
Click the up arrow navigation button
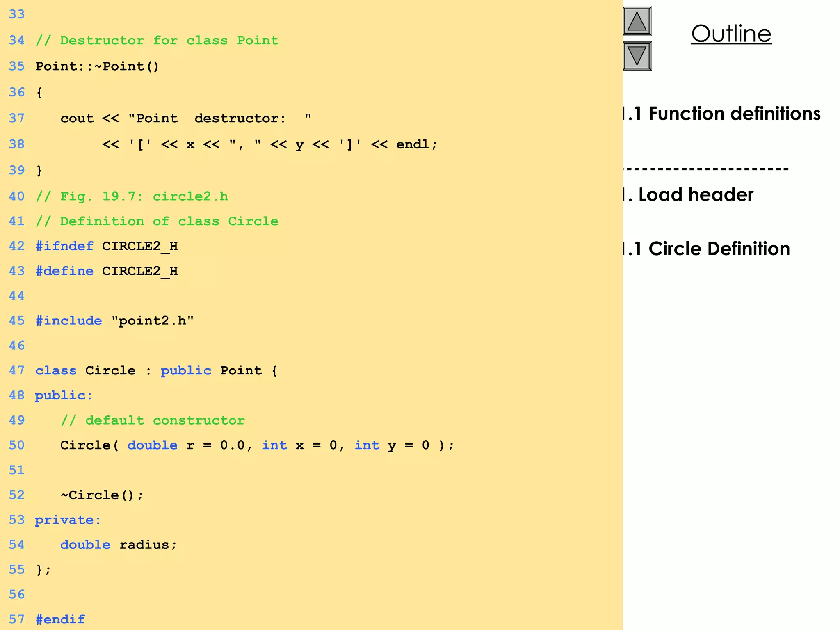pos(637,21)
